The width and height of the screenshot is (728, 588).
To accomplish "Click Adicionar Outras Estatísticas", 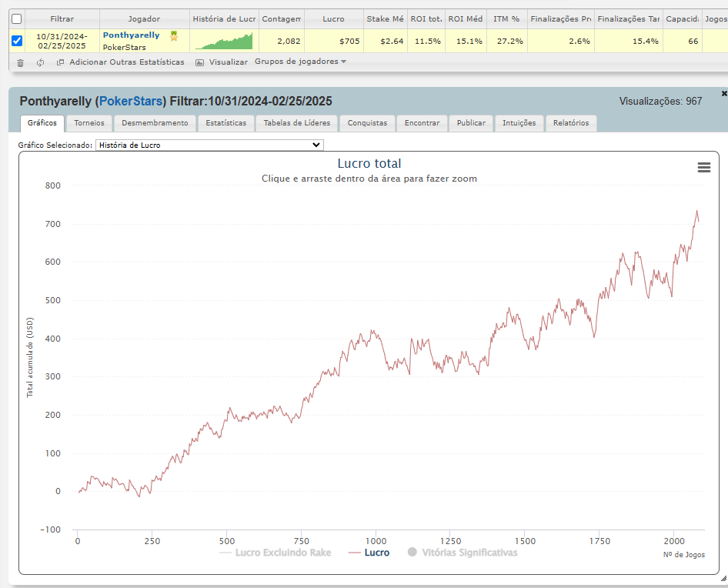I will 127,62.
